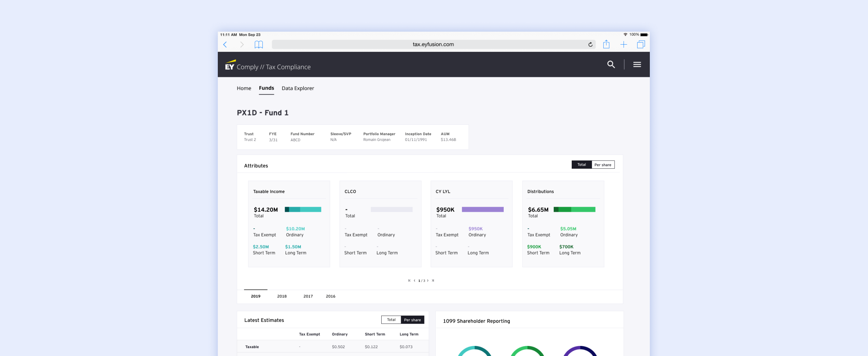Add a new tab with the plus icon
Image resolution: width=868 pixels, height=356 pixels.
click(624, 45)
